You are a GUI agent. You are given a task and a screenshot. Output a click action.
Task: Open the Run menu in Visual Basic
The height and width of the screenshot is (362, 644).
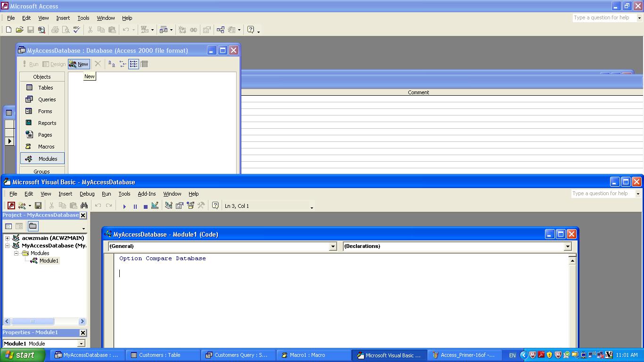106,194
